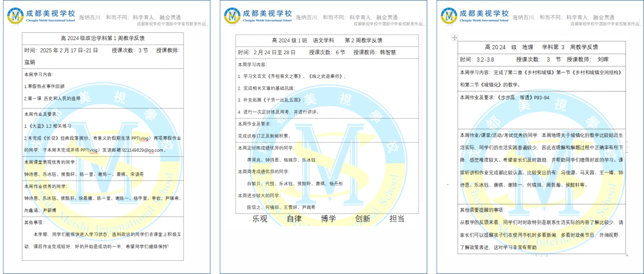
Task: Click the title 高2024级政治学科第1周教学反馈
Action: (x=103, y=38)
